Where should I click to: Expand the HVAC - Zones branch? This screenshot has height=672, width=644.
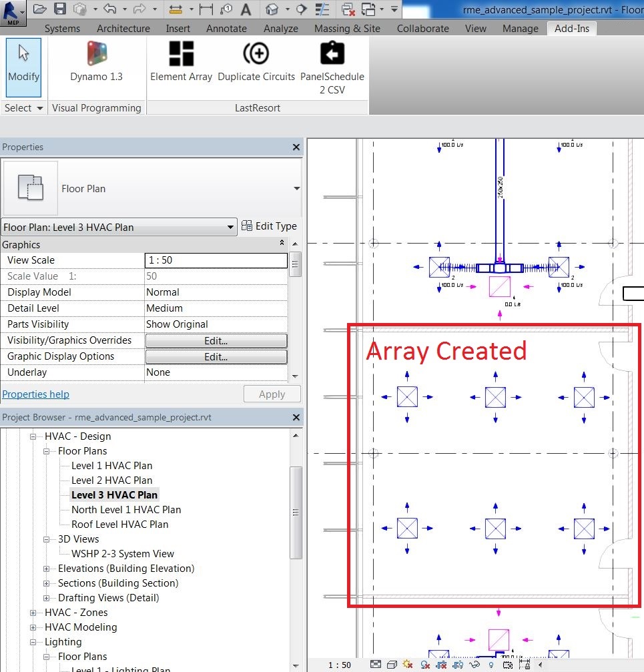[33, 612]
